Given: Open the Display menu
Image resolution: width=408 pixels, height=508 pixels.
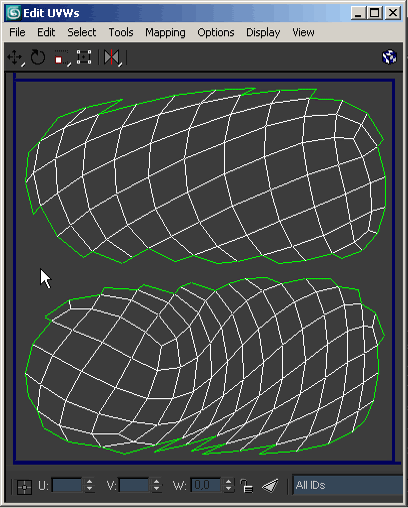Looking at the screenshot, I should [263, 32].
